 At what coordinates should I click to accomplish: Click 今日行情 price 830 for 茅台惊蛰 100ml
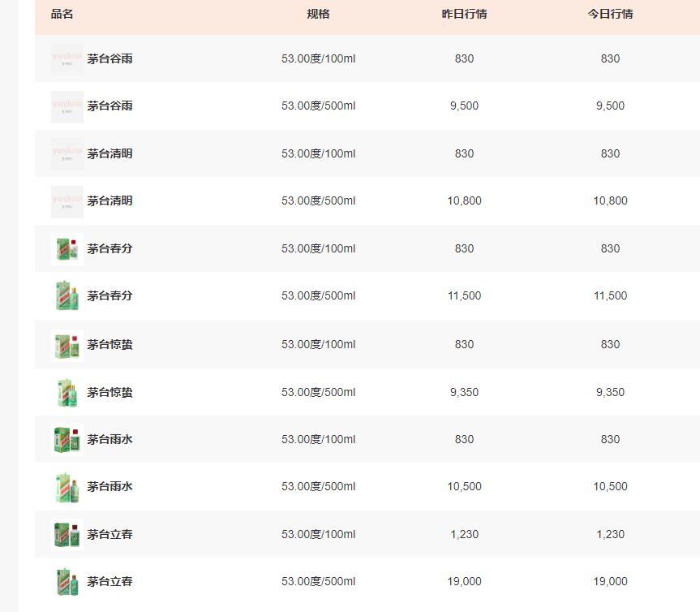point(610,344)
